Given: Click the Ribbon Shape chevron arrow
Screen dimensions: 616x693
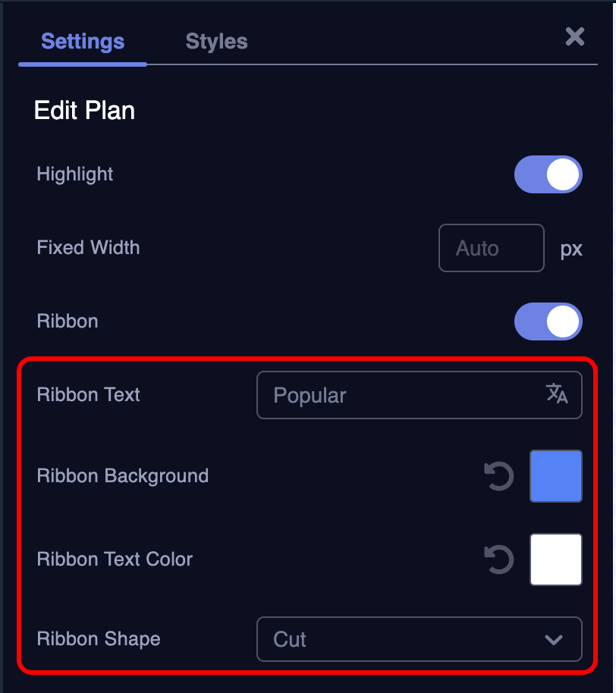Looking at the screenshot, I should click(554, 640).
